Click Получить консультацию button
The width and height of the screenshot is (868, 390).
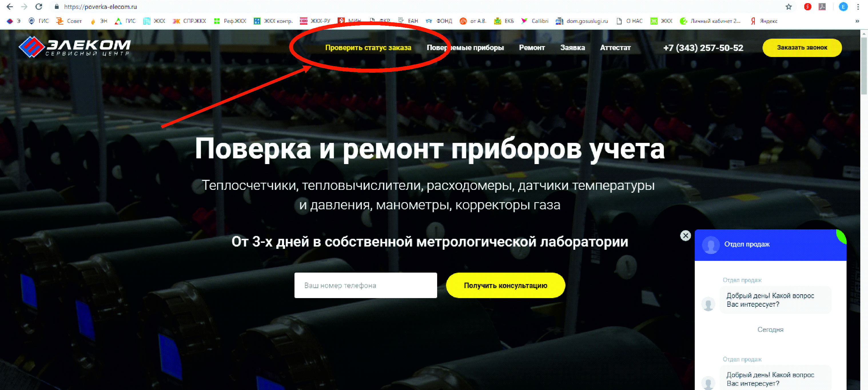(x=505, y=285)
